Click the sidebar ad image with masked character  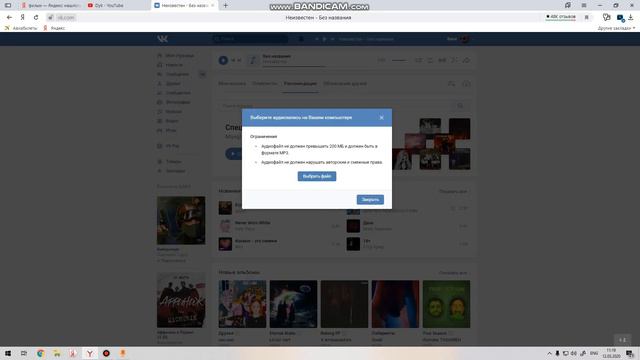181,220
